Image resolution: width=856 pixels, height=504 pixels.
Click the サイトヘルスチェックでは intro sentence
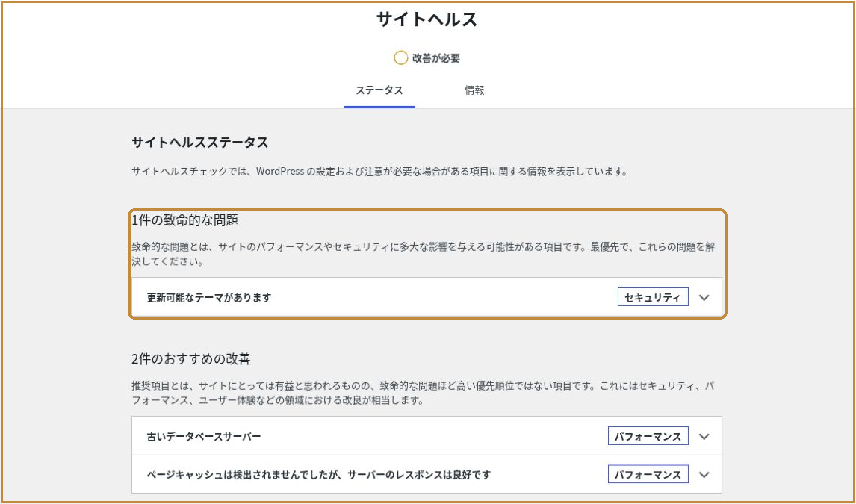pos(379,171)
